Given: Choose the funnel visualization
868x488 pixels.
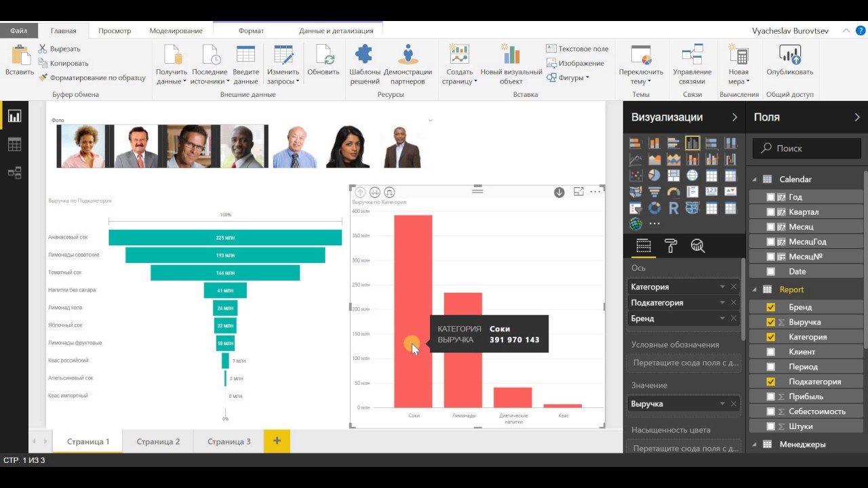Looking at the screenshot, I should [x=654, y=191].
